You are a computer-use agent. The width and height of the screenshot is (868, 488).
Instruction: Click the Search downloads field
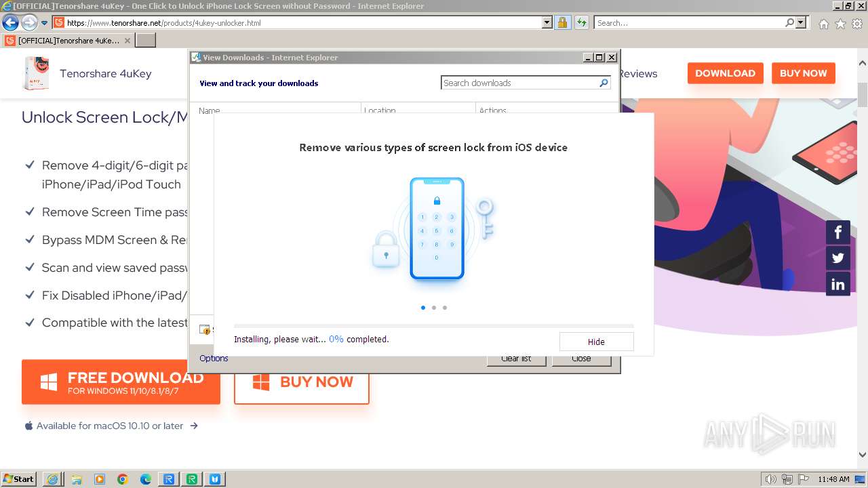pyautogui.click(x=520, y=83)
